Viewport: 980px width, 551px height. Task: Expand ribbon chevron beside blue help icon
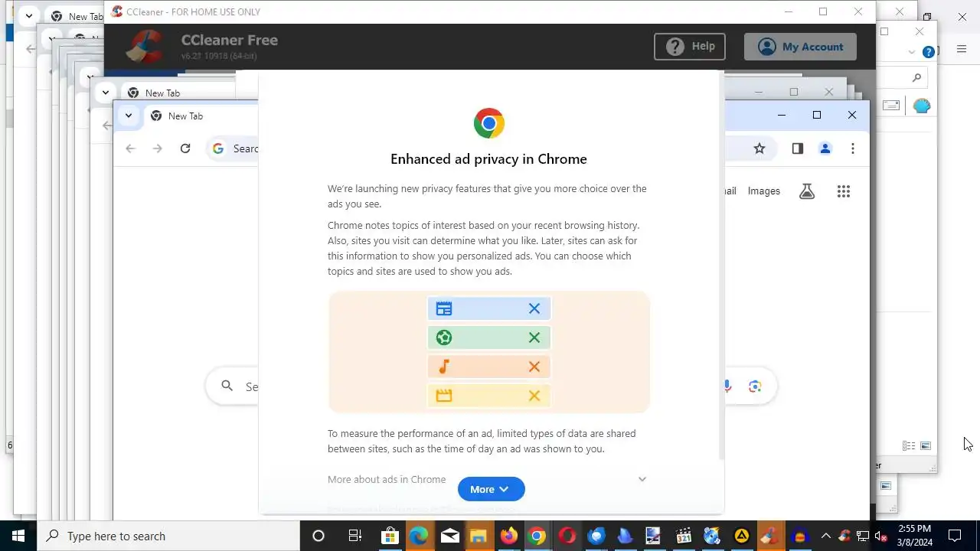pos(912,52)
